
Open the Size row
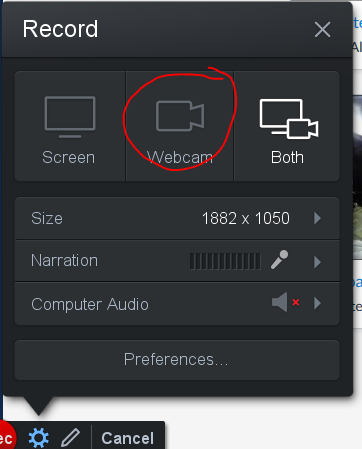pyautogui.click(x=177, y=218)
